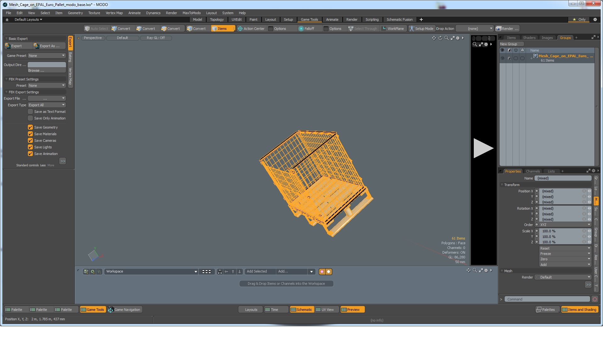The image size is (603, 364).
Task: Switch to the Topology layout tab
Action: click(217, 19)
